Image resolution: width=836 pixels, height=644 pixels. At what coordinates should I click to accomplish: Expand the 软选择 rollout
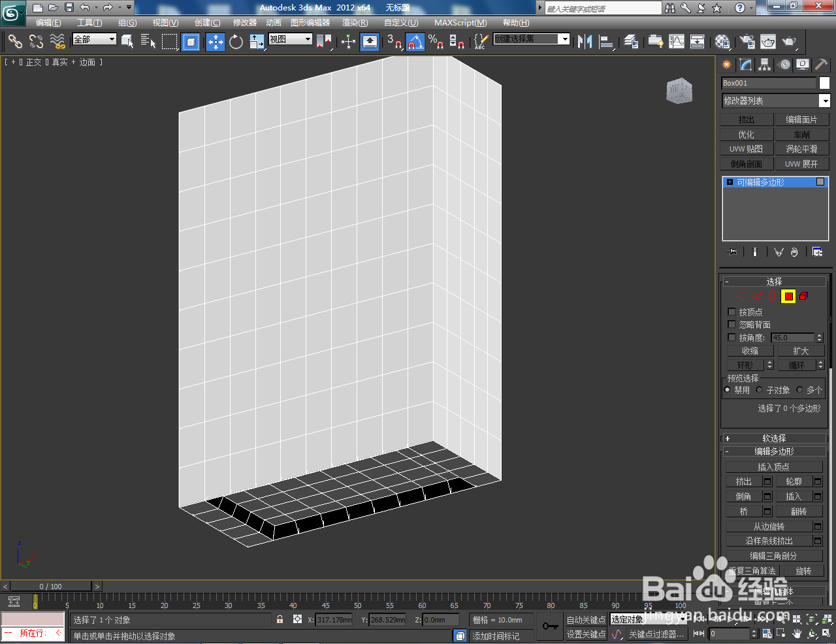774,438
